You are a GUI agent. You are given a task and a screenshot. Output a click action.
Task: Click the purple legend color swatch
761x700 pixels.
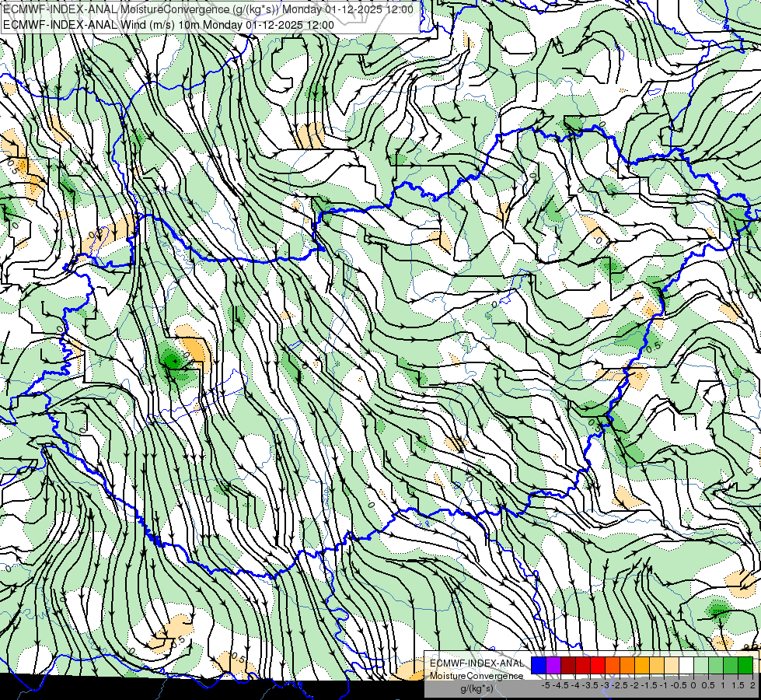click(x=553, y=665)
